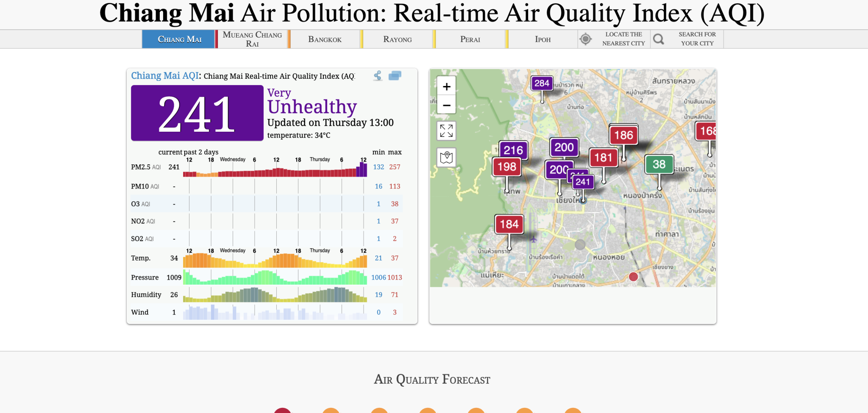Click the large 241 AQI value box
Viewport: 868px width, 413px height.
tap(197, 113)
